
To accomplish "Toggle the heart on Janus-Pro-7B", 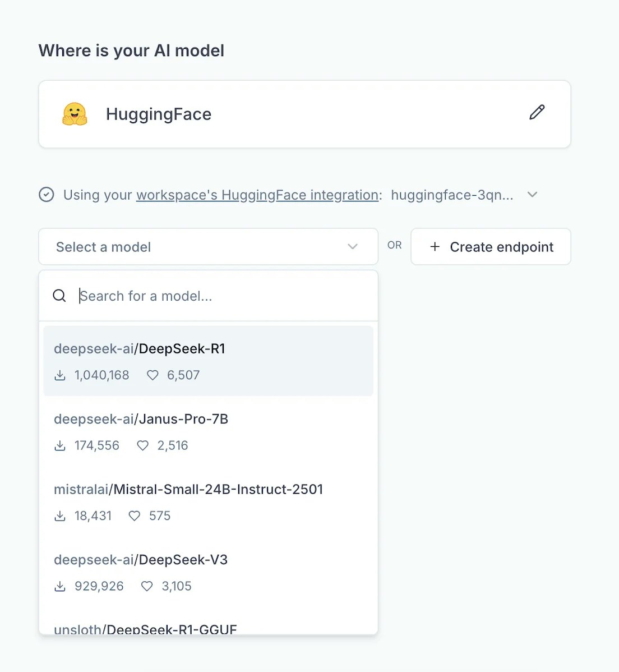I will [x=142, y=445].
